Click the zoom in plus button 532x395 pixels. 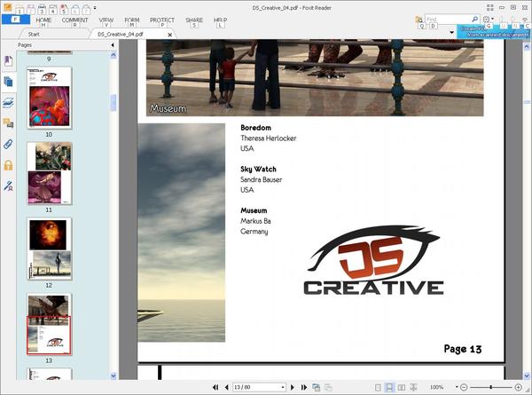click(x=518, y=387)
